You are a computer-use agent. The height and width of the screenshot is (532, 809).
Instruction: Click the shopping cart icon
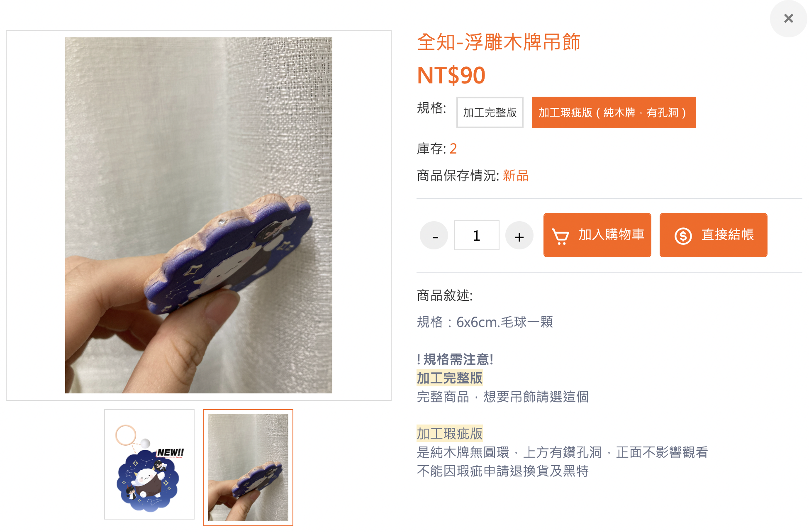[x=560, y=237]
